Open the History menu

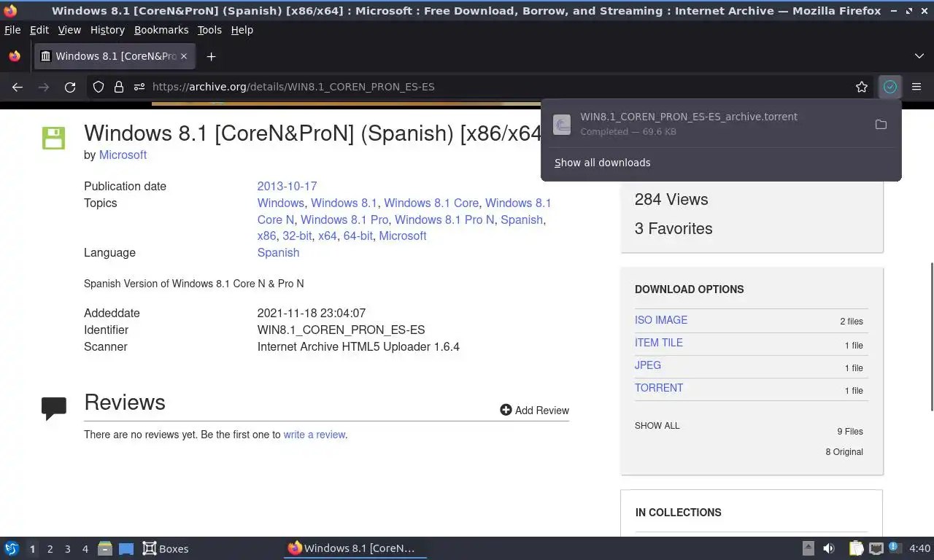(107, 30)
